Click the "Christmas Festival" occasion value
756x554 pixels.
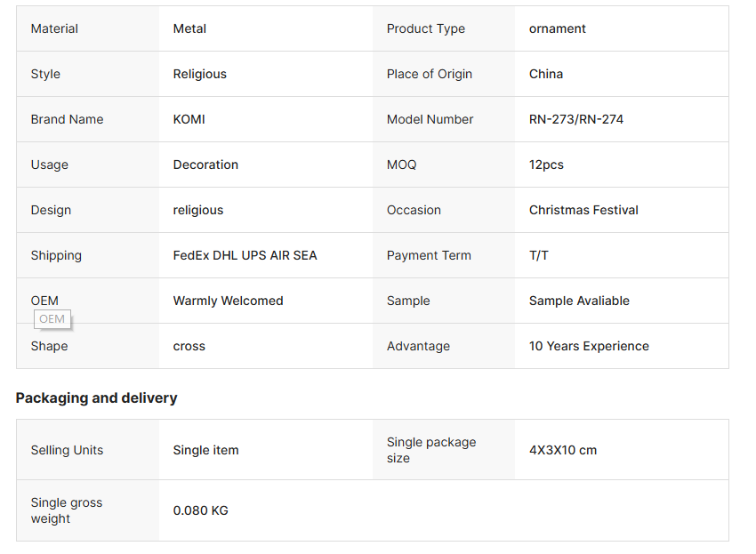pyautogui.click(x=583, y=210)
